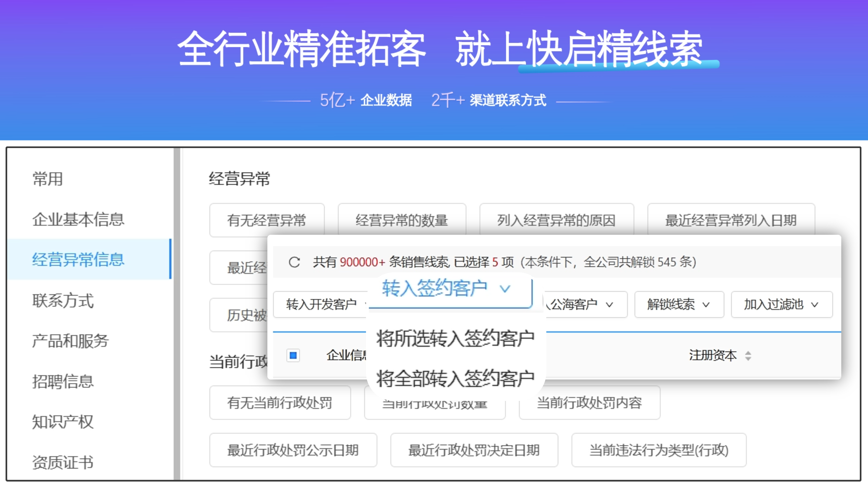The height and width of the screenshot is (488, 868).
Task: Select 经营异常信息 sidebar category
Action: tap(89, 259)
